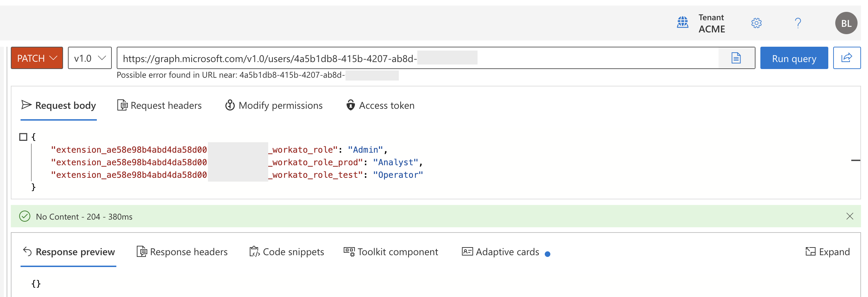Screen dimensions: 868x297
Task: Collapse the JSON request body block
Action: tap(23, 137)
